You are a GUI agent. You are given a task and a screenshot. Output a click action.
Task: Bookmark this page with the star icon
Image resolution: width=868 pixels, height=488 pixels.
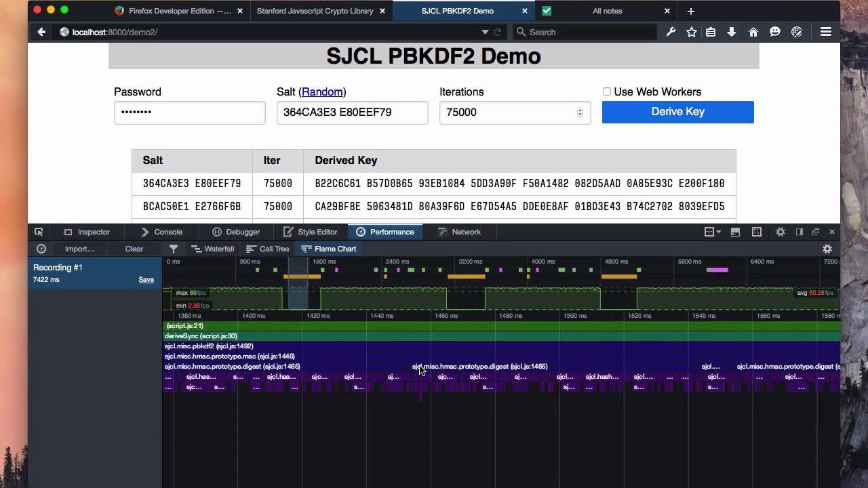pyautogui.click(x=691, y=32)
